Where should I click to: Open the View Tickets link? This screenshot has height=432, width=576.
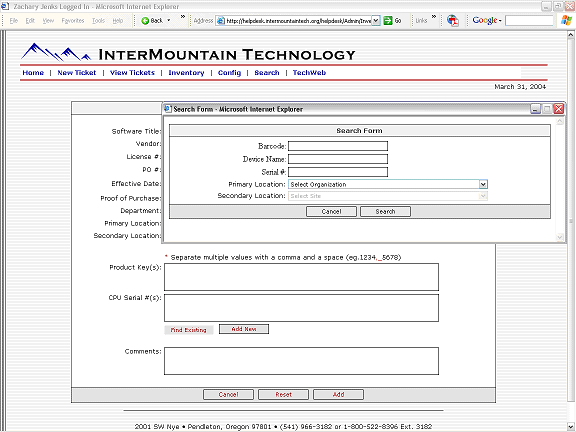click(x=132, y=73)
